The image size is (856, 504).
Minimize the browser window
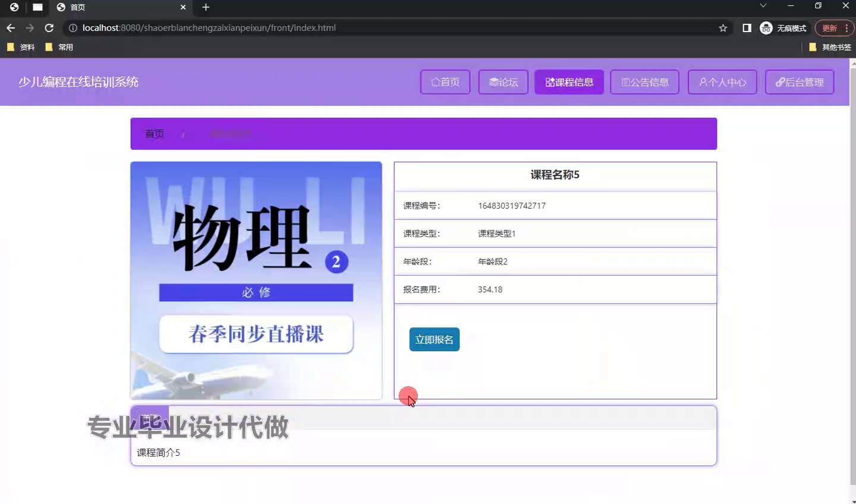791,6
